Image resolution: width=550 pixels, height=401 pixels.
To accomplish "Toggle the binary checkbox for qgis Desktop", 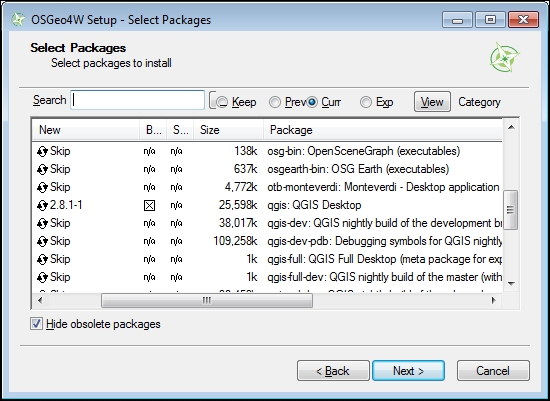I will point(149,206).
